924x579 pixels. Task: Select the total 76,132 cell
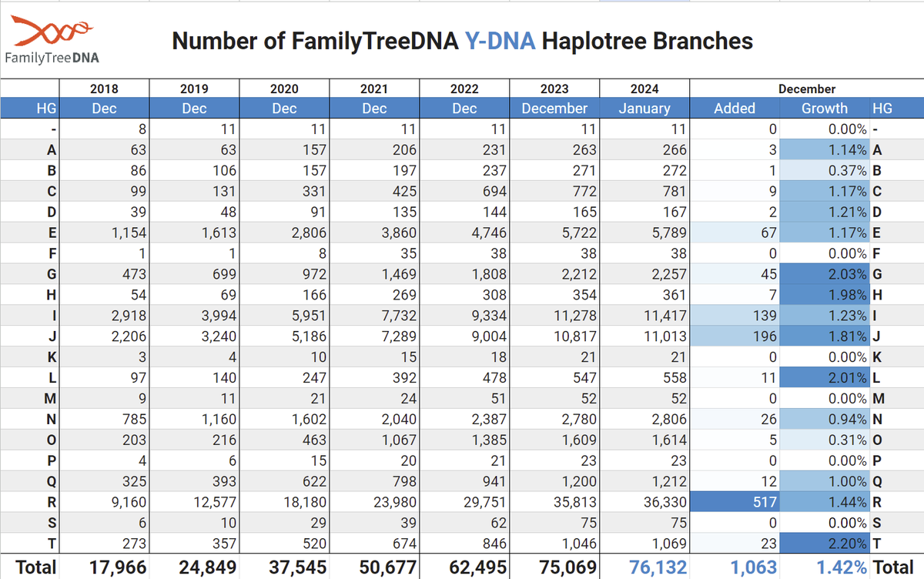(x=644, y=567)
